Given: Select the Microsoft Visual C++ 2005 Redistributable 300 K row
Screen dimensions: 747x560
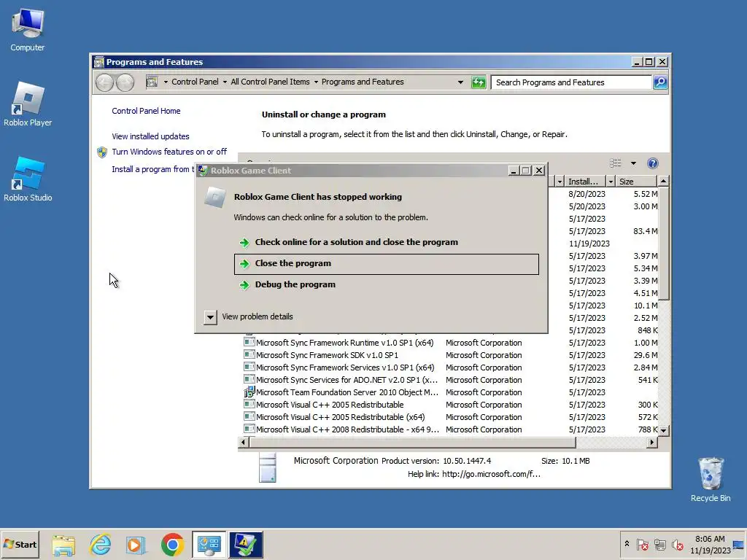Looking at the screenshot, I should pyautogui.click(x=450, y=405).
